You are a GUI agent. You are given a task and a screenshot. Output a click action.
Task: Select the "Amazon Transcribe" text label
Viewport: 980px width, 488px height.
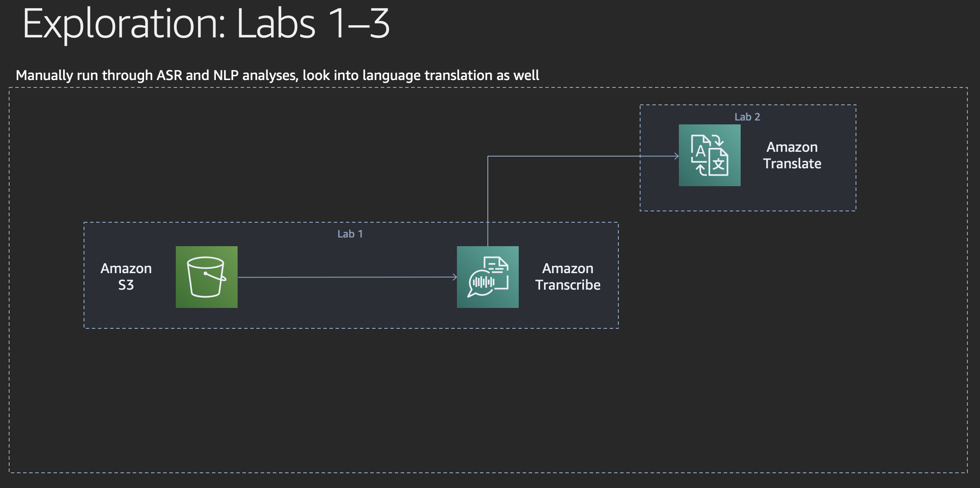click(x=567, y=277)
